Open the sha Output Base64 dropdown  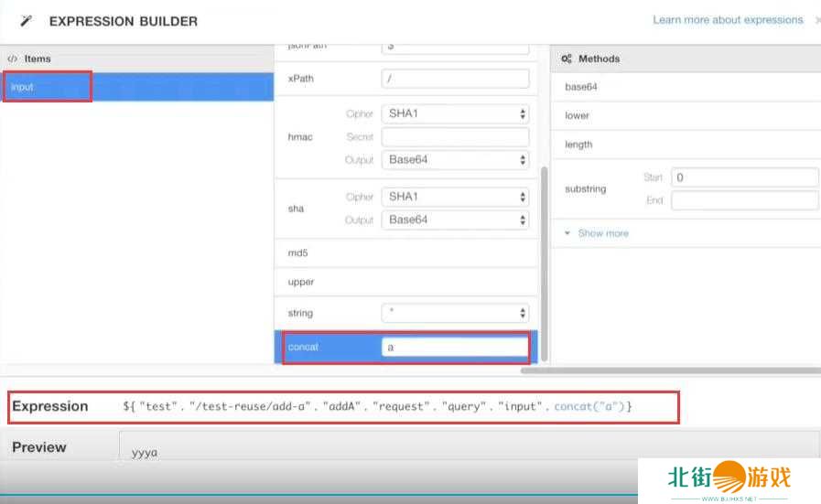click(x=455, y=220)
